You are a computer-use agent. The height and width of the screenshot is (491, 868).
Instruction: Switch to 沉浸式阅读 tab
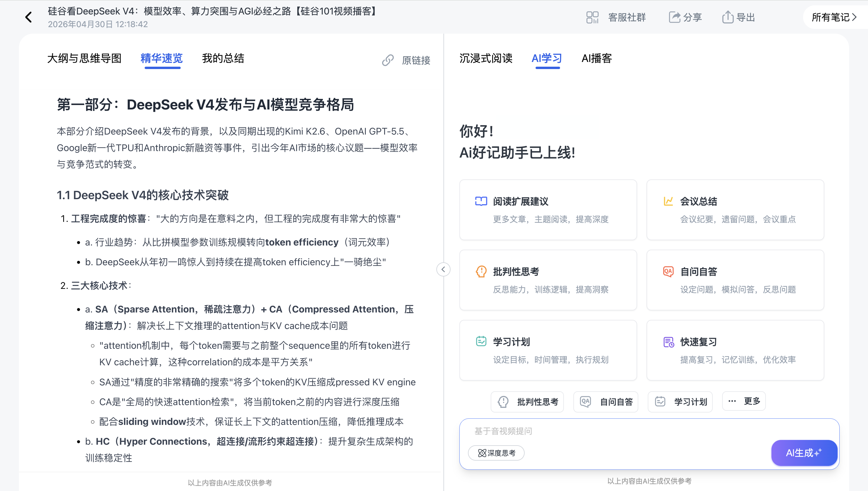click(x=486, y=58)
